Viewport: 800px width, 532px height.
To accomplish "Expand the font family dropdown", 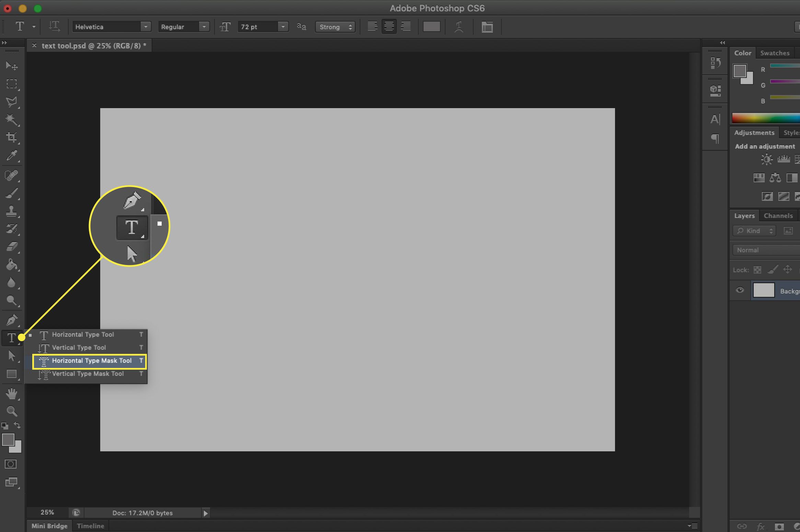I will [x=145, y=26].
